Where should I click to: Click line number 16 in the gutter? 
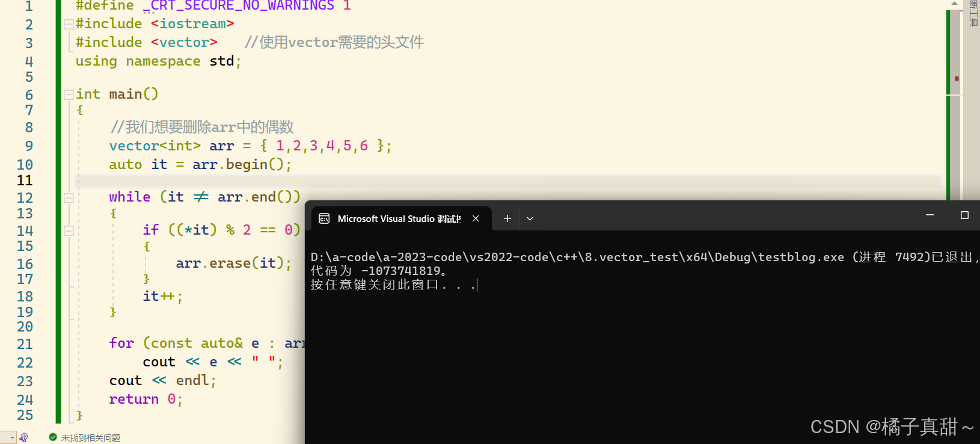pyautogui.click(x=25, y=264)
